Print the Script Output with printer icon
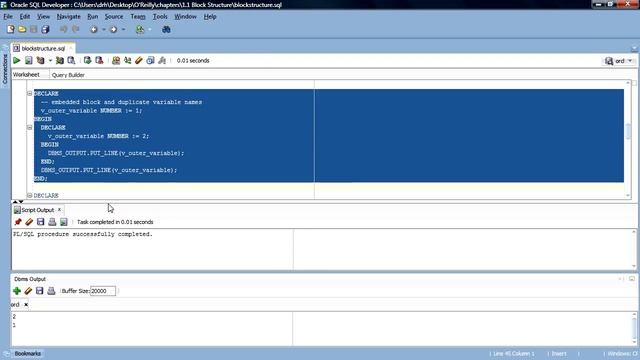Screen dimensions: 640x360 (x=52, y=222)
